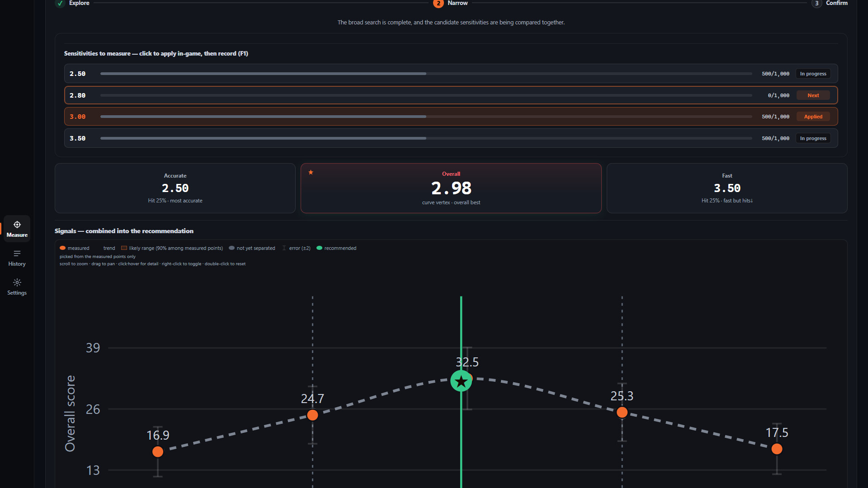This screenshot has height=488, width=868.
Task: Open the Settings gear icon
Action: click(x=17, y=282)
